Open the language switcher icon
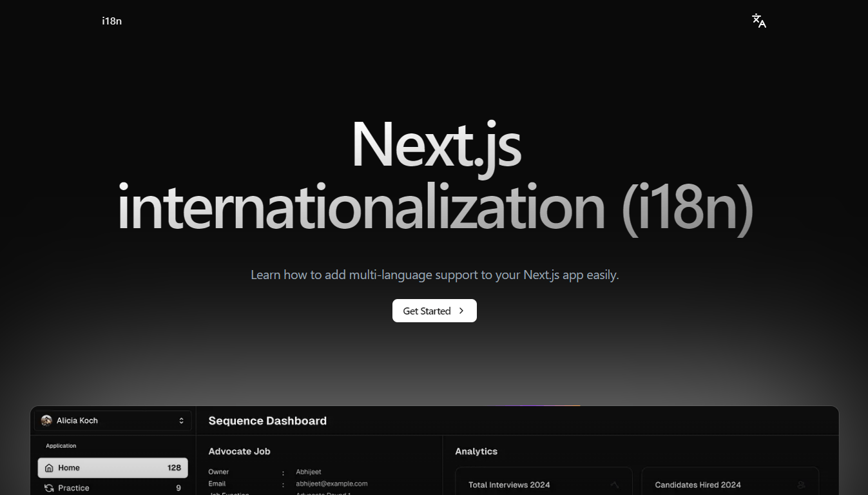Viewport: 868px width, 495px height. 759,21
